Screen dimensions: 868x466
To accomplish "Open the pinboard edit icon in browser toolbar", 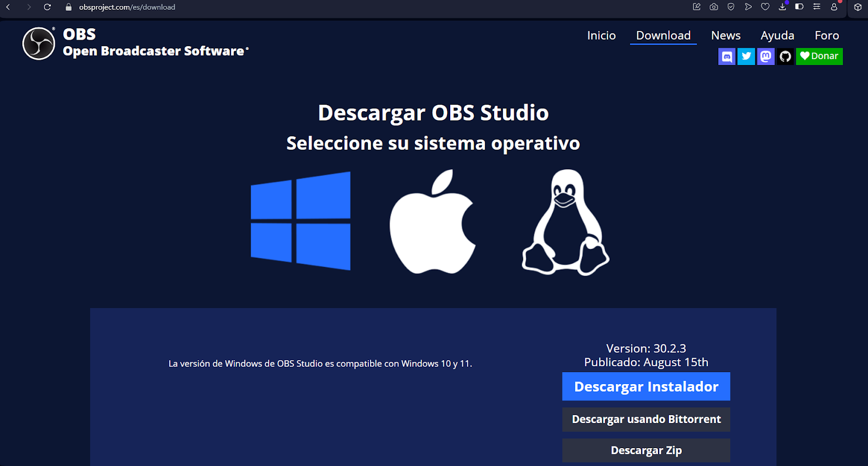I will 697,7.
